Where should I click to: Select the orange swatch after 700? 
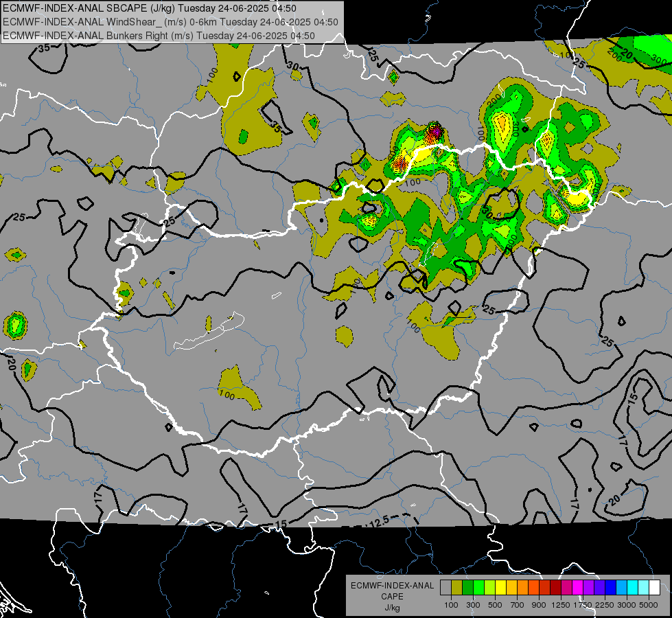tap(522, 588)
